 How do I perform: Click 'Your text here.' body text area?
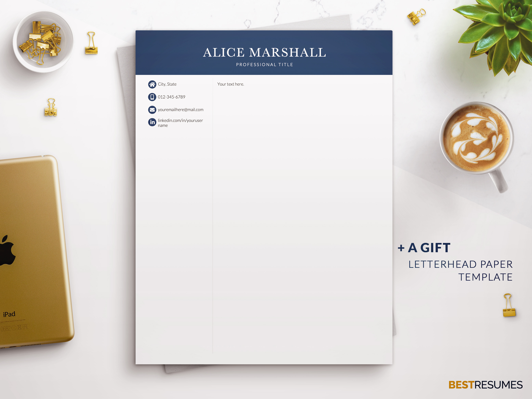(x=231, y=84)
